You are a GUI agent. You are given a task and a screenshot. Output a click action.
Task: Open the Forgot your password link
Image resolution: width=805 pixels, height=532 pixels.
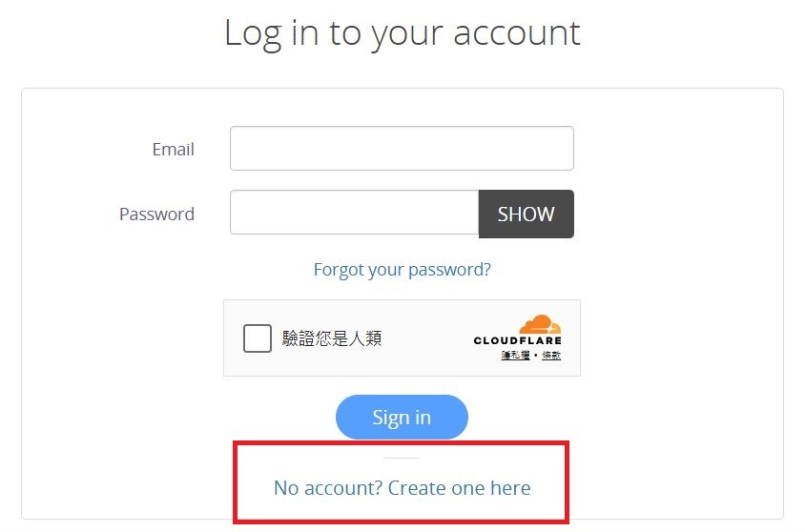pyautogui.click(x=402, y=269)
